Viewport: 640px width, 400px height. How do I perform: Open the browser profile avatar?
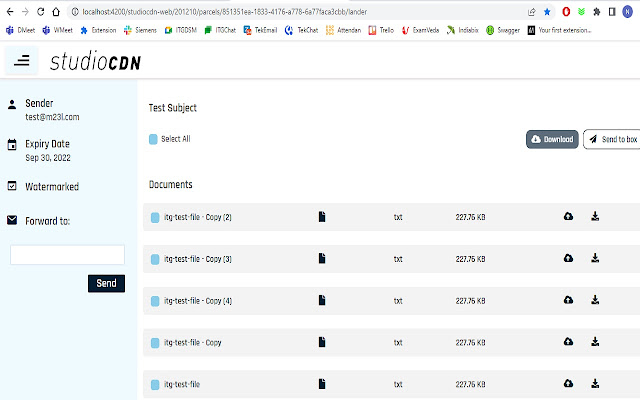coord(627,12)
